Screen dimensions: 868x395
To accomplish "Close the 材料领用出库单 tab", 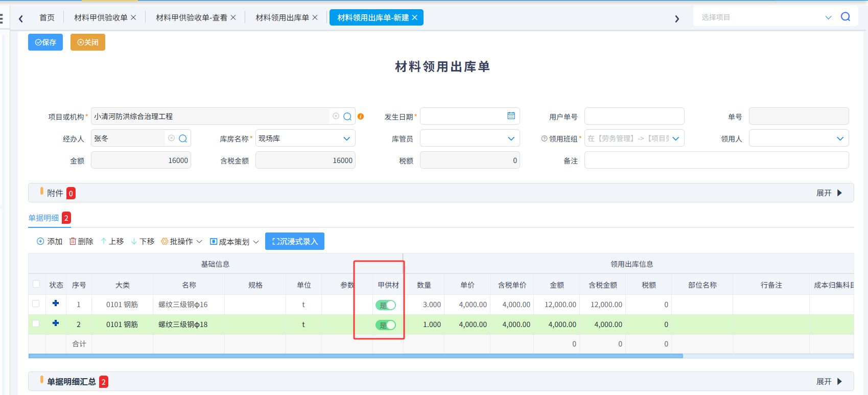I will point(315,17).
